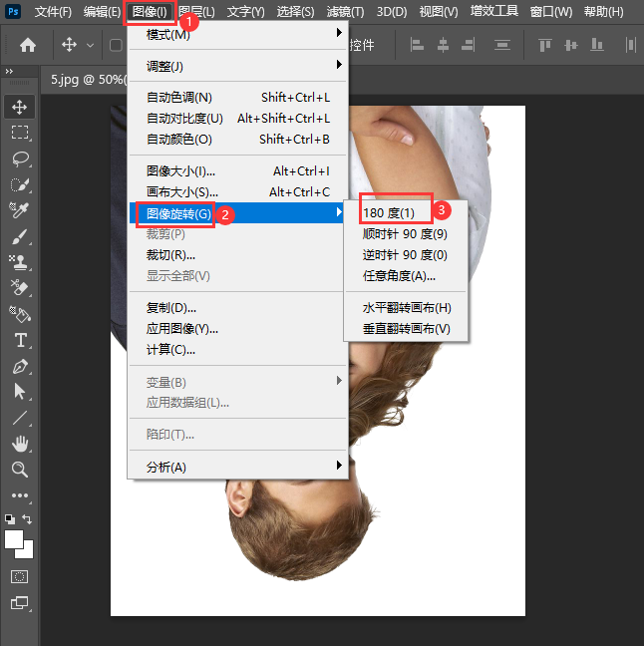
Task: Open the 滤镜(T) menu
Action: pyautogui.click(x=345, y=12)
